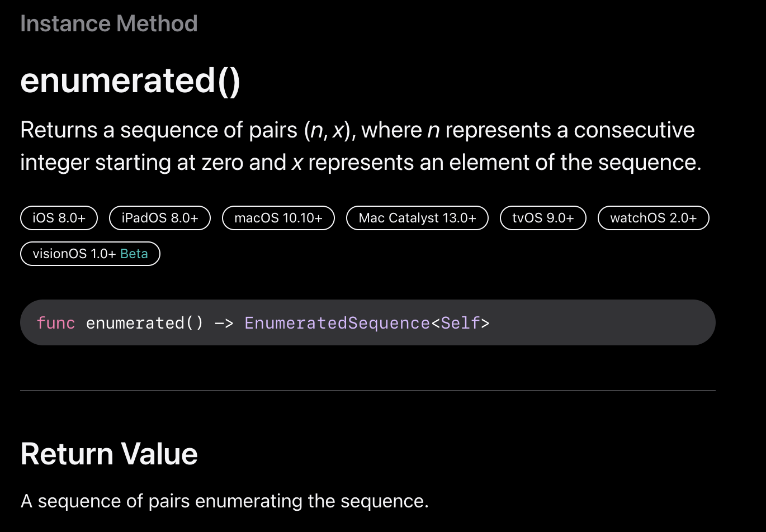The width and height of the screenshot is (766, 532).
Task: Click the green Beta label
Action: (134, 254)
